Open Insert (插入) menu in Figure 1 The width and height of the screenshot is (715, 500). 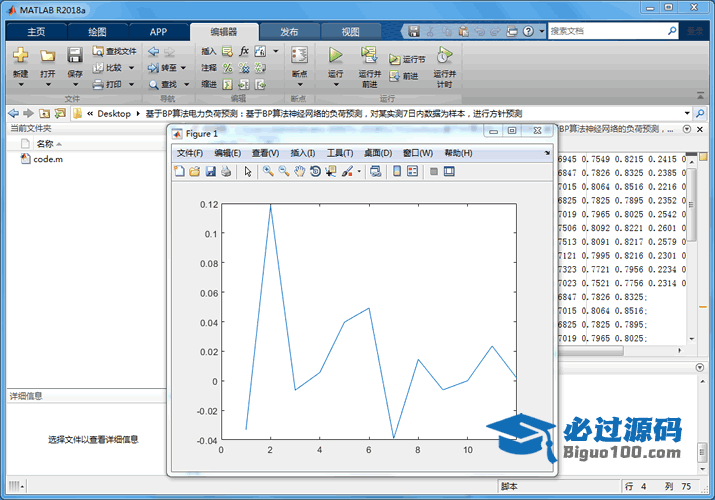coord(303,153)
